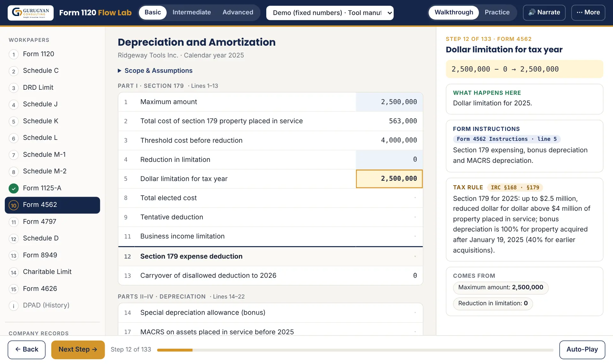The height and width of the screenshot is (364, 613).
Task: Switch to Intermediate level
Action: pyautogui.click(x=192, y=12)
